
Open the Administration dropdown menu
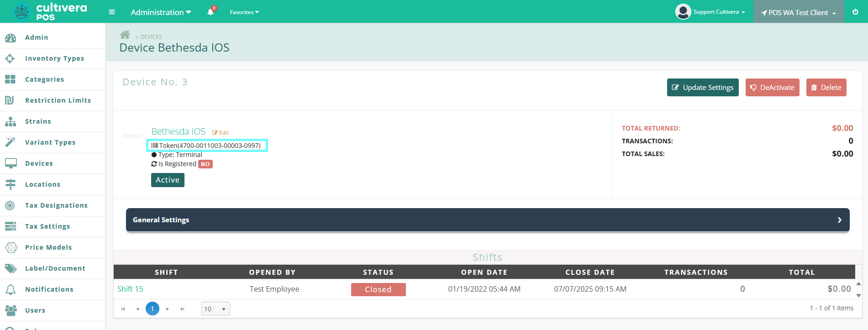161,12
